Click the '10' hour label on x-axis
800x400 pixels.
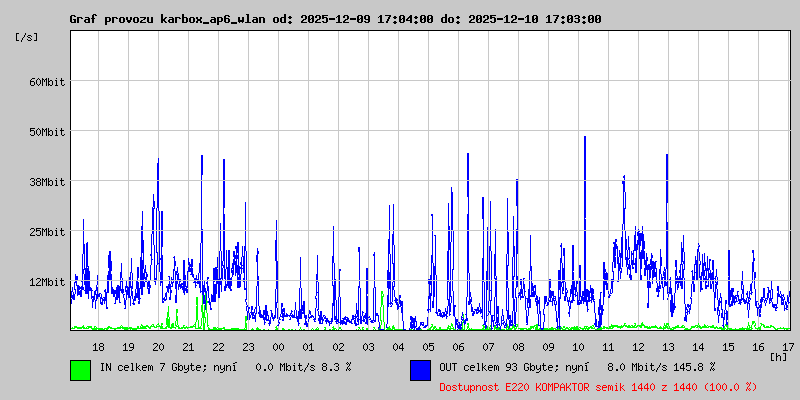click(x=579, y=347)
